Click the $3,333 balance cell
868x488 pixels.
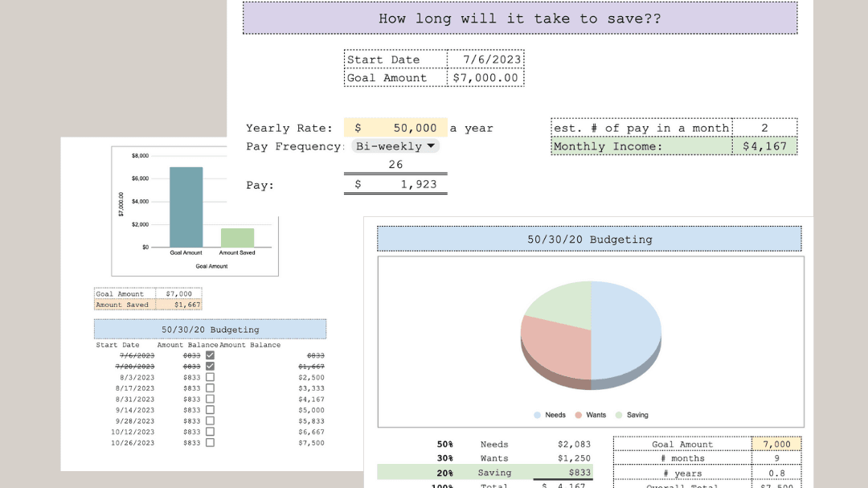pyautogui.click(x=311, y=388)
